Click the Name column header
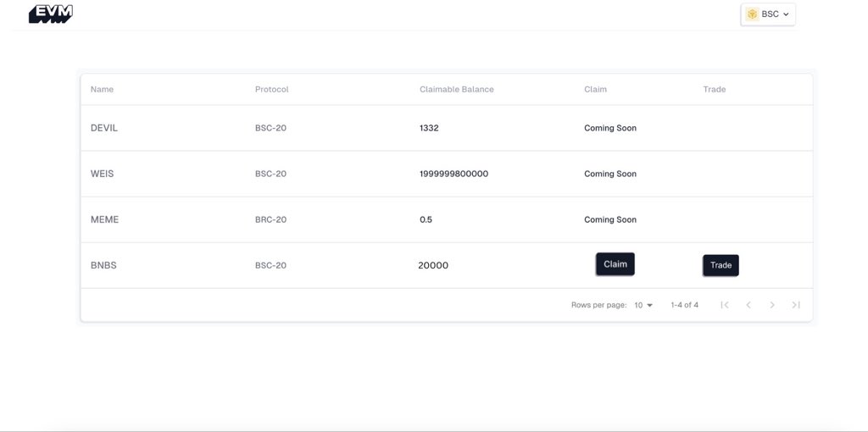Image resolution: width=868 pixels, height=432 pixels. pos(102,89)
